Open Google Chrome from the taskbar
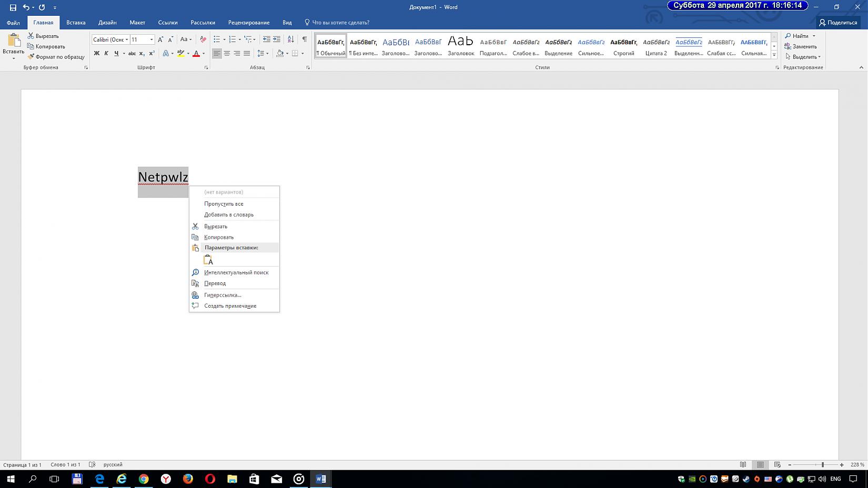 144,479
